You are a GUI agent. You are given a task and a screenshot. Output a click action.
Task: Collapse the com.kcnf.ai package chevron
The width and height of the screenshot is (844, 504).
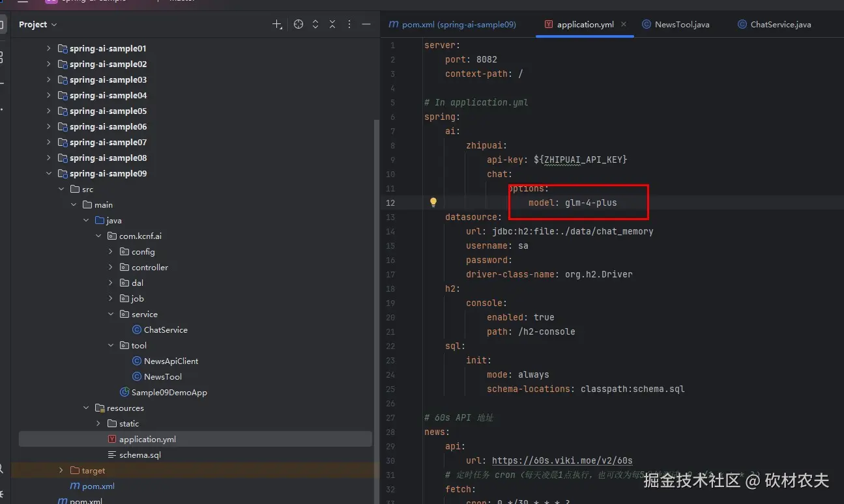(x=98, y=236)
